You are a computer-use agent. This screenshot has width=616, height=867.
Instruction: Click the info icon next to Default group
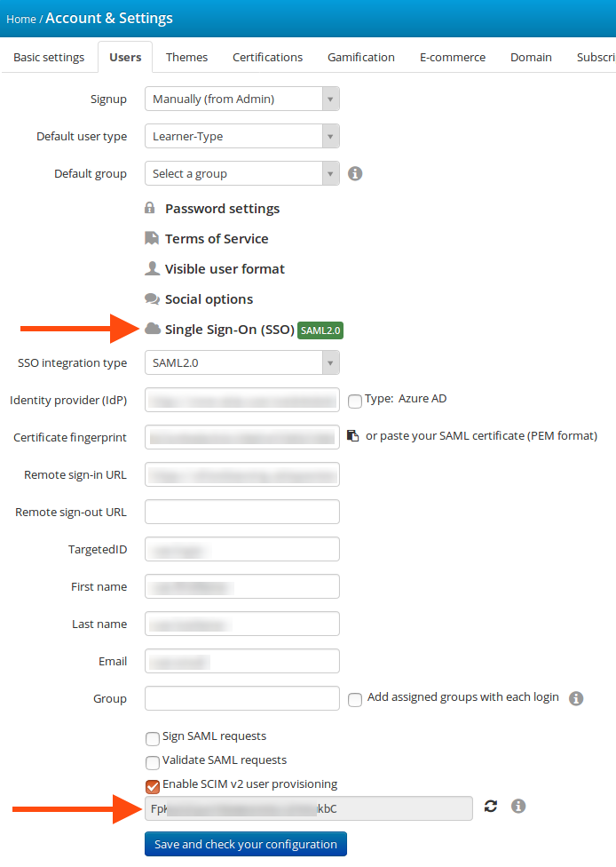pyautogui.click(x=355, y=173)
